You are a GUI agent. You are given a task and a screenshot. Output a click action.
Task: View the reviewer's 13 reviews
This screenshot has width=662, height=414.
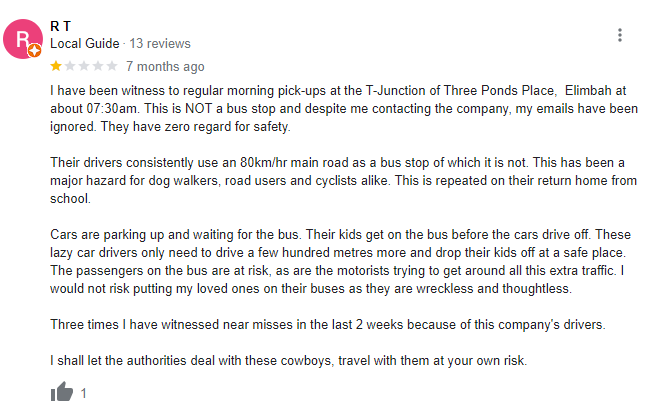160,43
